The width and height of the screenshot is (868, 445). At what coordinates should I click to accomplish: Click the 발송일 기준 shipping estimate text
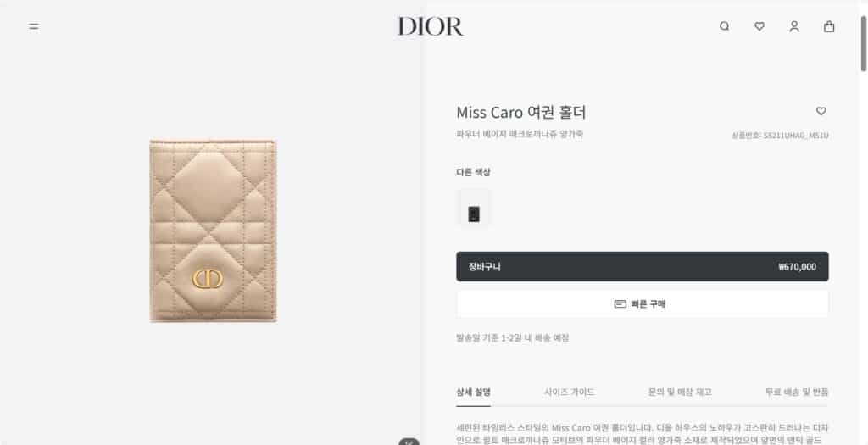[513, 337]
